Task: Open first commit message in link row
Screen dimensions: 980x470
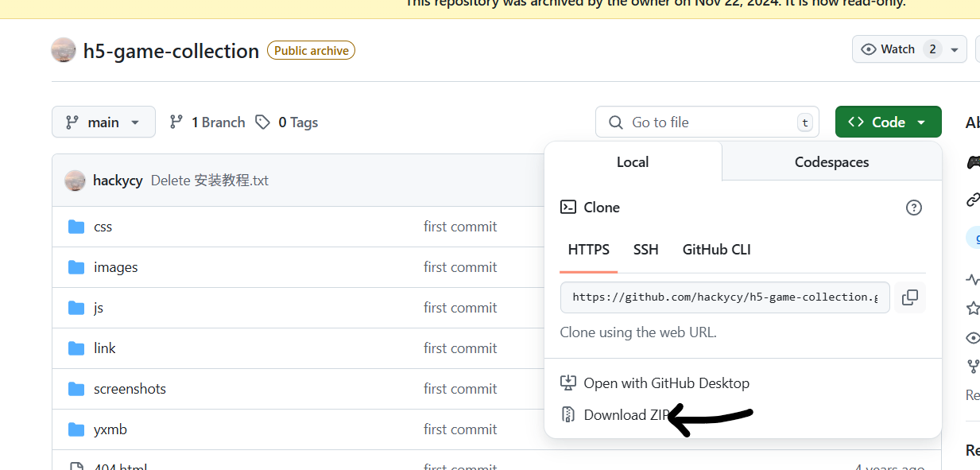Action: [x=460, y=348]
